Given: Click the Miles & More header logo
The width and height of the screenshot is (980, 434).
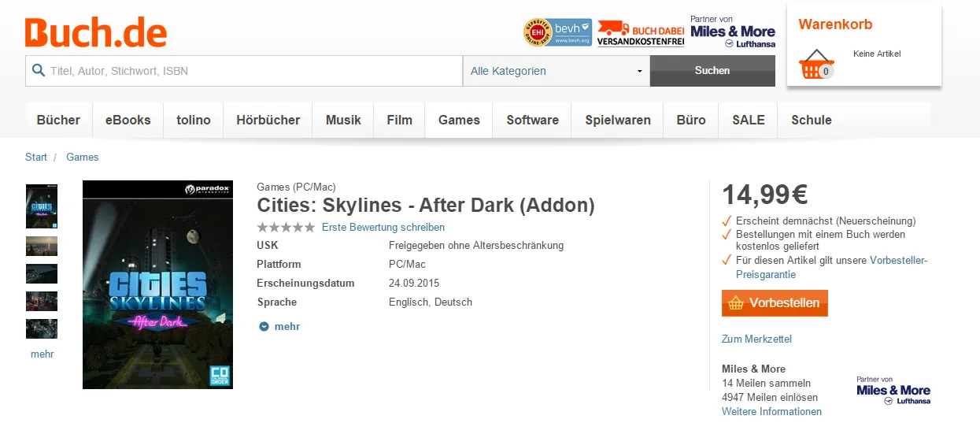Looking at the screenshot, I should click(x=732, y=32).
